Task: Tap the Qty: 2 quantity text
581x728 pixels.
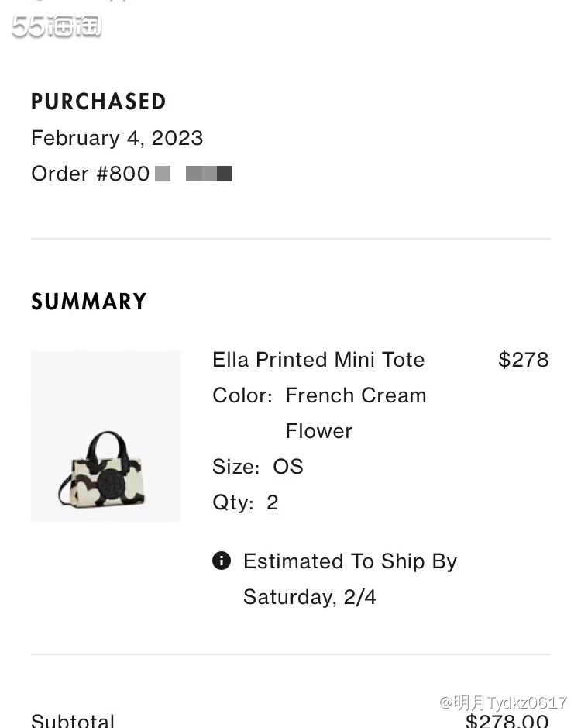Action: 245,502
